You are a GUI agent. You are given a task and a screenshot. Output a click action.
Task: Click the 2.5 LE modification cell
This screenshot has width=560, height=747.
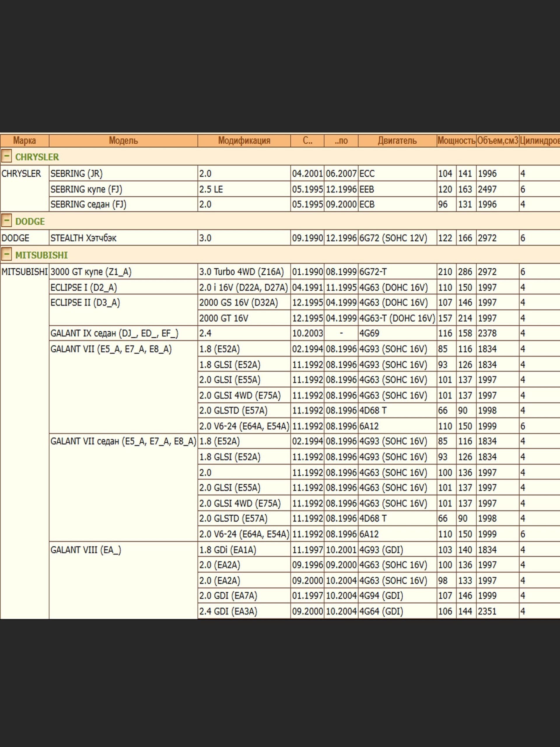click(211, 189)
